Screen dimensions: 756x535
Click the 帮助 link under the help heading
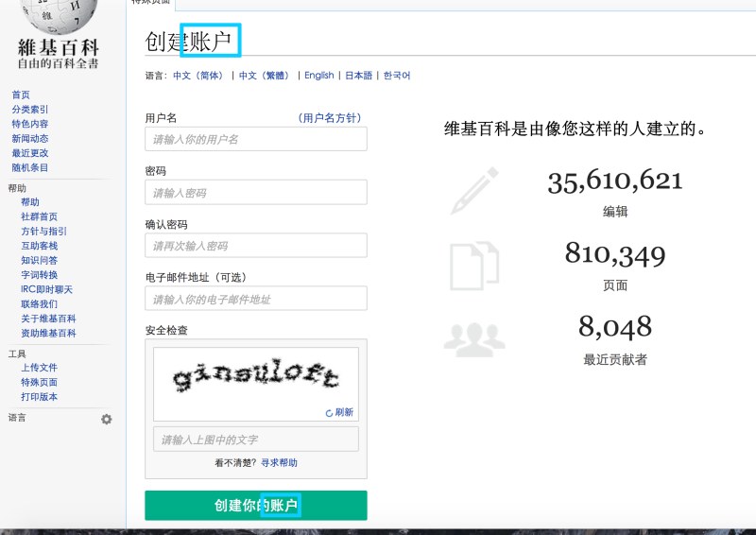[30, 201]
